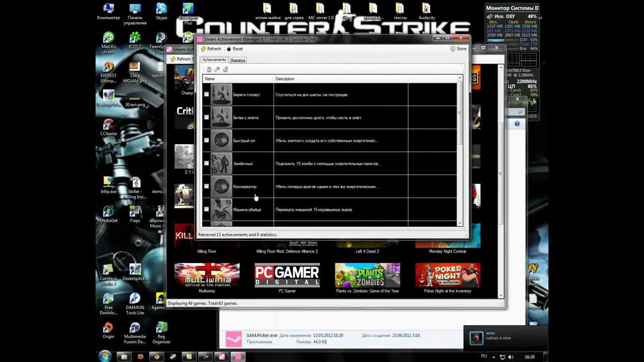The height and width of the screenshot is (362, 644).
Task: Click the Reset bomb button
Action: pyautogui.click(x=234, y=49)
